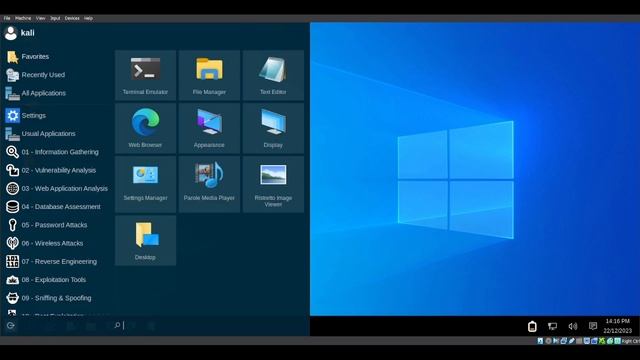Click the VirtualBox shared folders status icon

coord(579,341)
